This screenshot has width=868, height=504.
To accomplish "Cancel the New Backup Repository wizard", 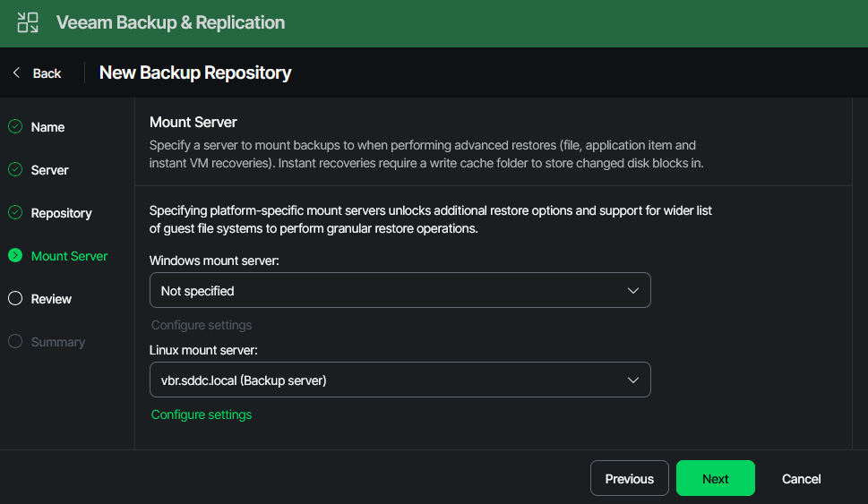I will (801, 479).
